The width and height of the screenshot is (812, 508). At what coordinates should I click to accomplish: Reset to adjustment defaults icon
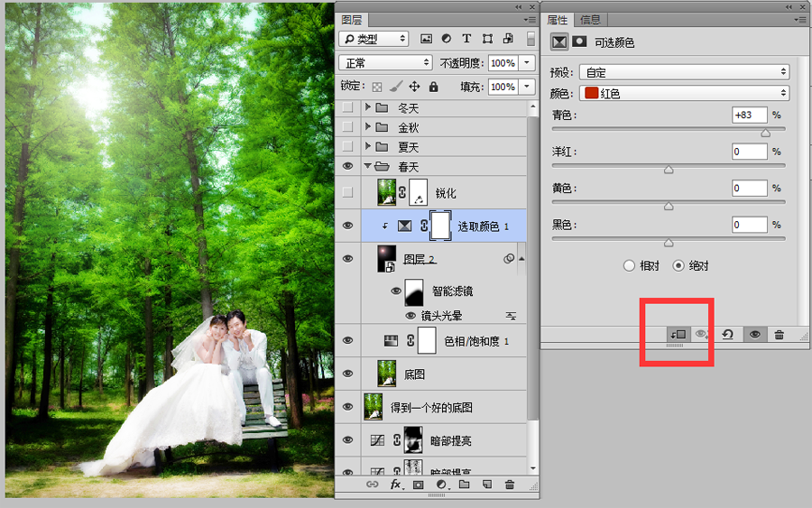(x=727, y=335)
